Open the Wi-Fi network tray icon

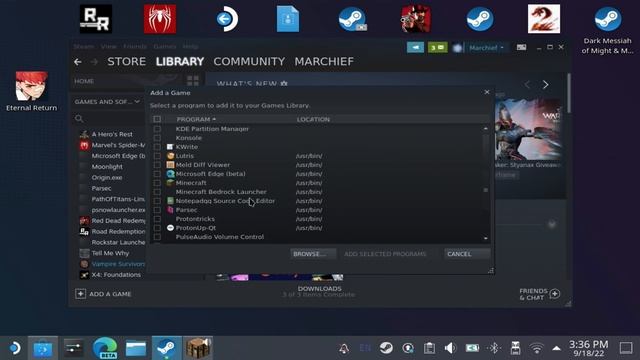coord(536,348)
